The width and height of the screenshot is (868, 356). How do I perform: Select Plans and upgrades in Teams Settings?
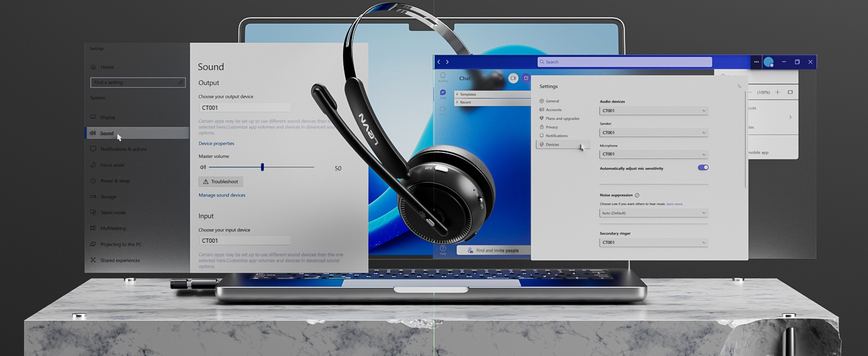[x=560, y=119]
